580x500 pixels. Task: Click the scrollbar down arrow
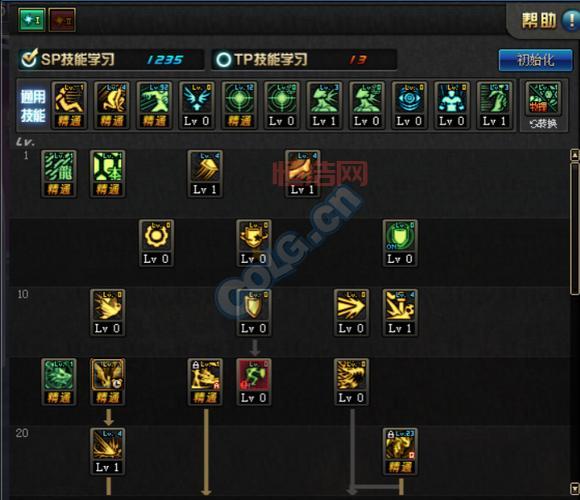pos(574,488)
